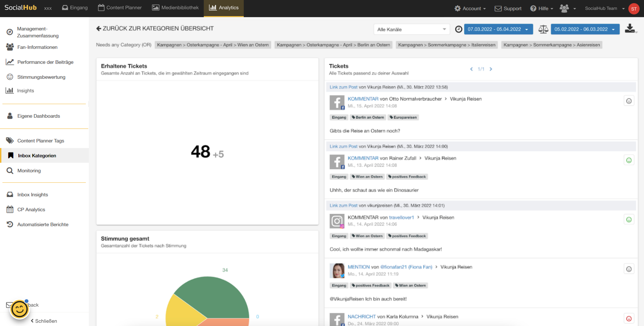Open Stimmungsbewertung in the sidebar

pos(41,77)
